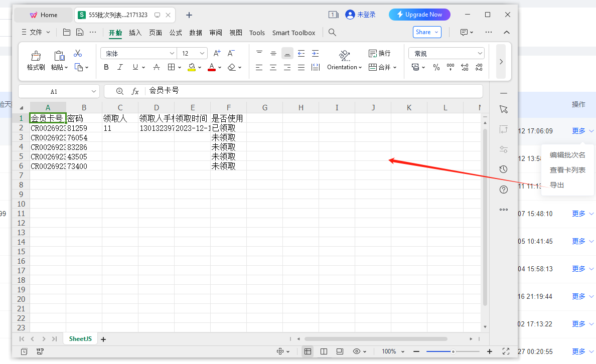Switch to the 插入 ribbon tab
This screenshot has width=596, height=364.
pyautogui.click(x=135, y=33)
